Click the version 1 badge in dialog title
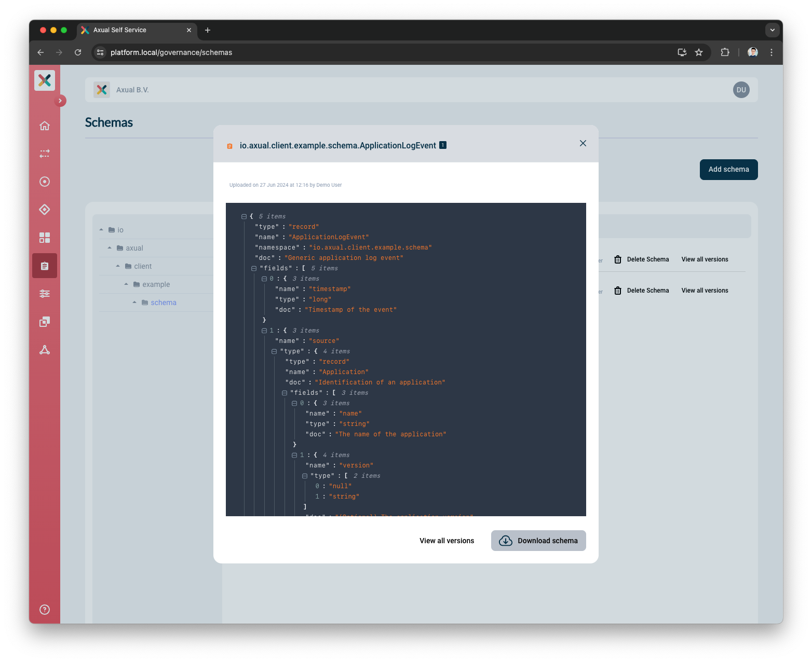The height and width of the screenshot is (662, 812). click(443, 145)
